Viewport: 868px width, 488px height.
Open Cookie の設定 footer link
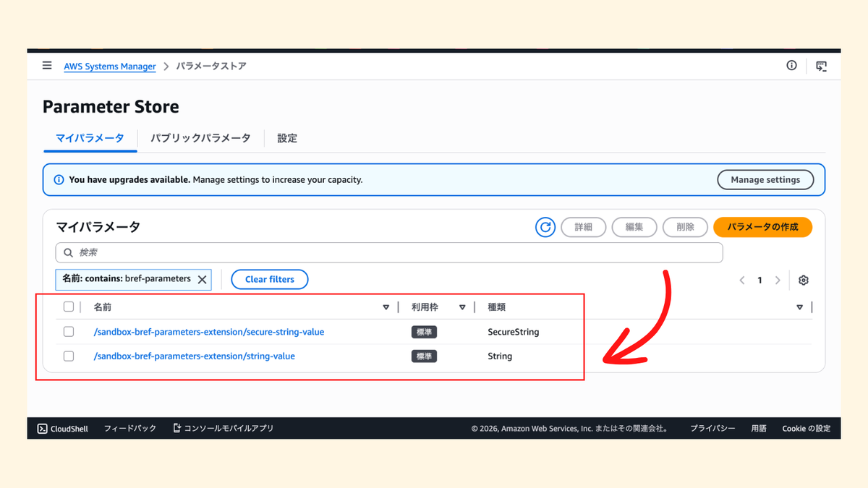(807, 429)
